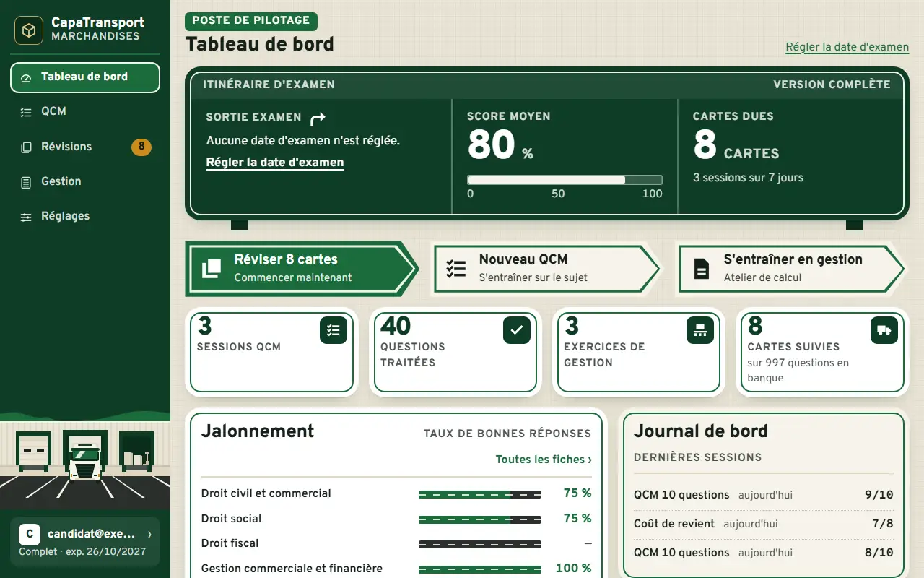Click the Score moyen progress bar
924x578 pixels.
pos(565,180)
